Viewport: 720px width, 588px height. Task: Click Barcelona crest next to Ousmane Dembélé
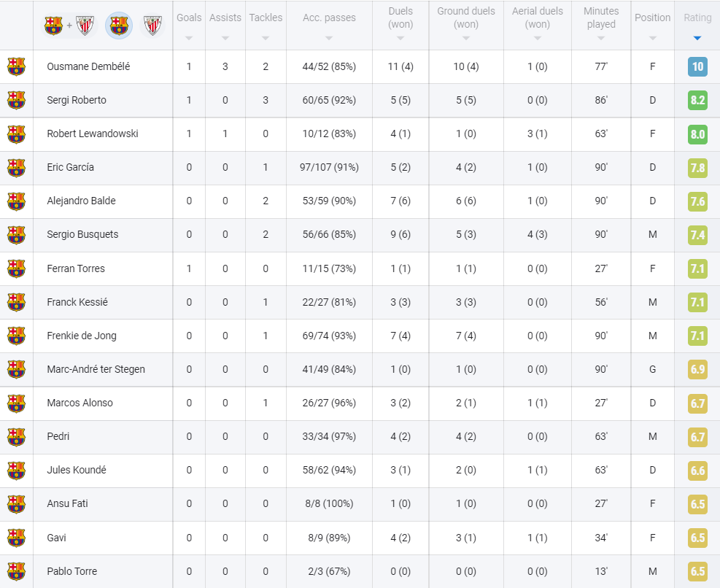(x=16, y=66)
